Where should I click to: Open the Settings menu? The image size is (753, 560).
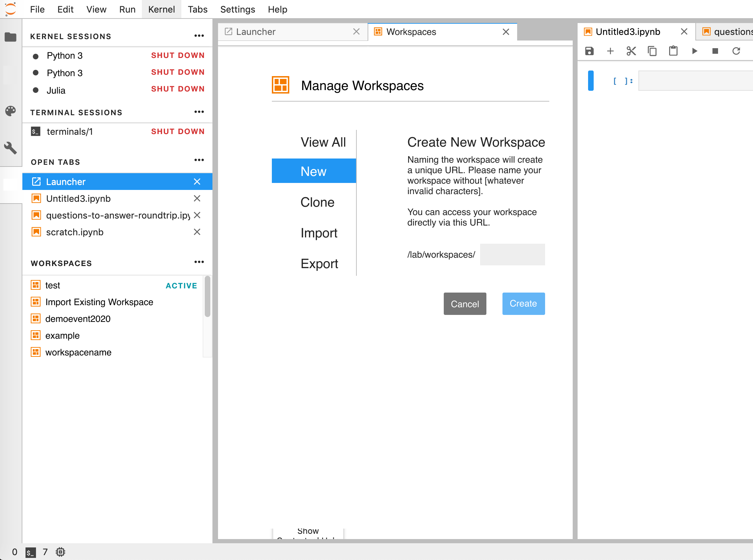click(237, 9)
